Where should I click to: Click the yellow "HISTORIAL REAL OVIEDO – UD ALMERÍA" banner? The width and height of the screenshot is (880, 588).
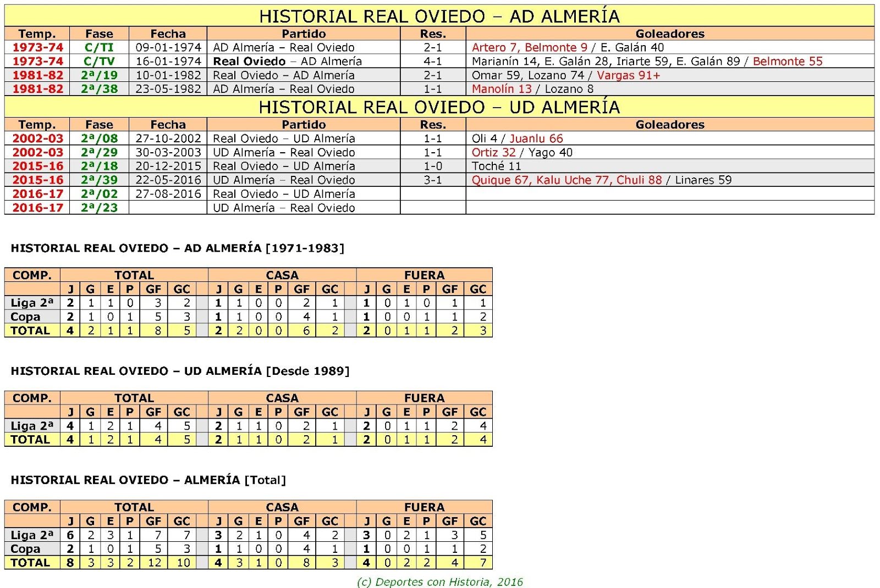pyautogui.click(x=439, y=107)
